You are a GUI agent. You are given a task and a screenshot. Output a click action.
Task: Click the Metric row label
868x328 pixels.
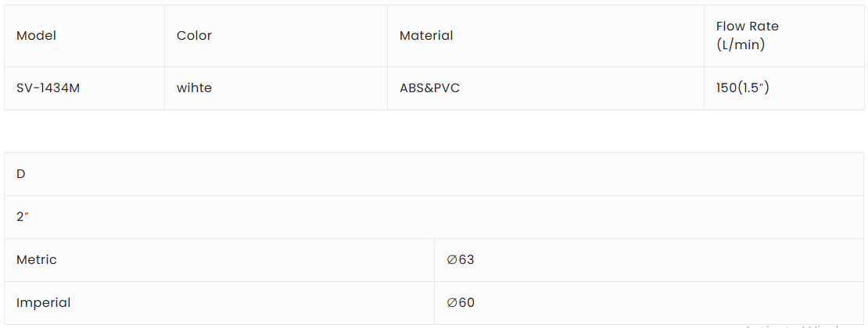[x=36, y=260]
